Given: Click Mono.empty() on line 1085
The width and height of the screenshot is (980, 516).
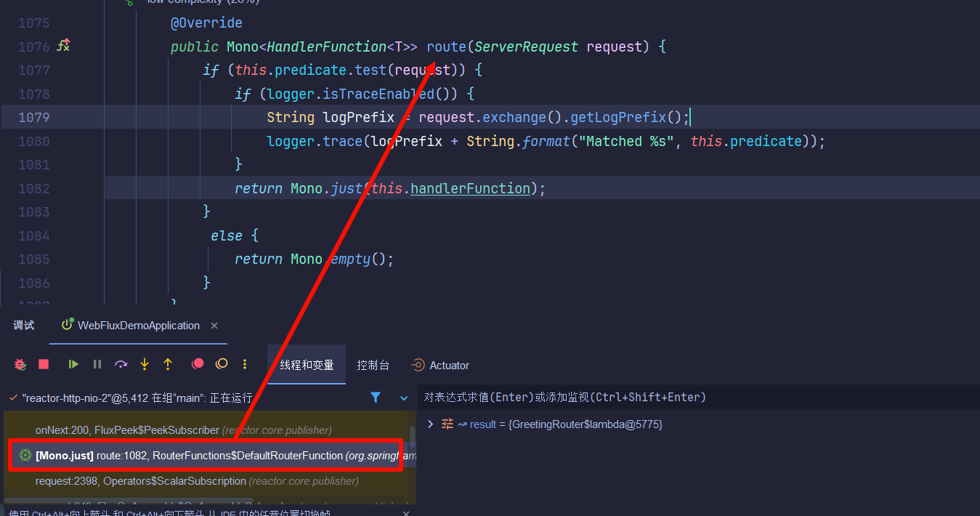Looking at the screenshot, I should (x=338, y=259).
